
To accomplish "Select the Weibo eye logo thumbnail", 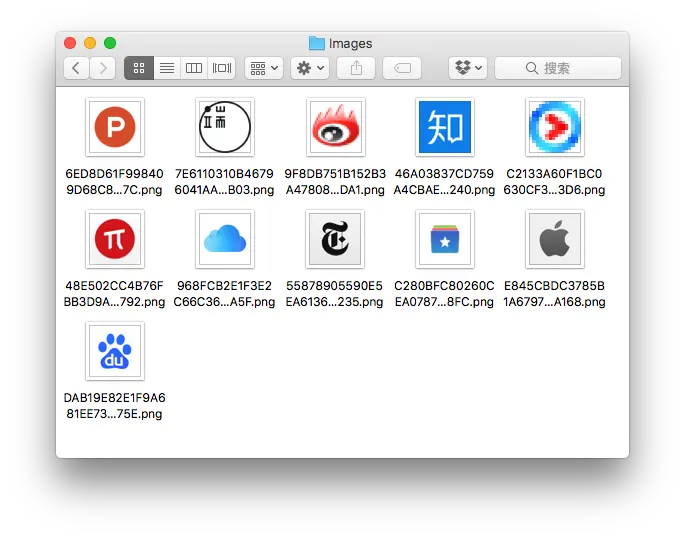I will pos(336,127).
